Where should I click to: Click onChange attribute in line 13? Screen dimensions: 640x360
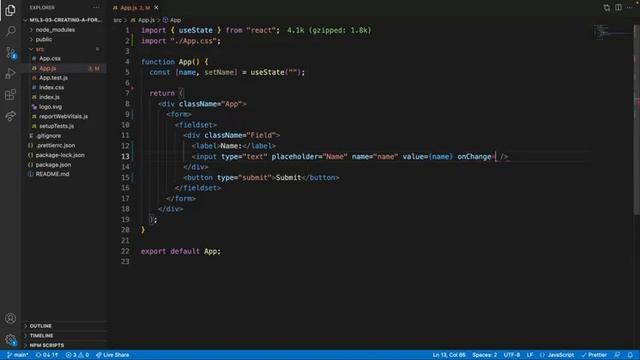click(x=474, y=156)
